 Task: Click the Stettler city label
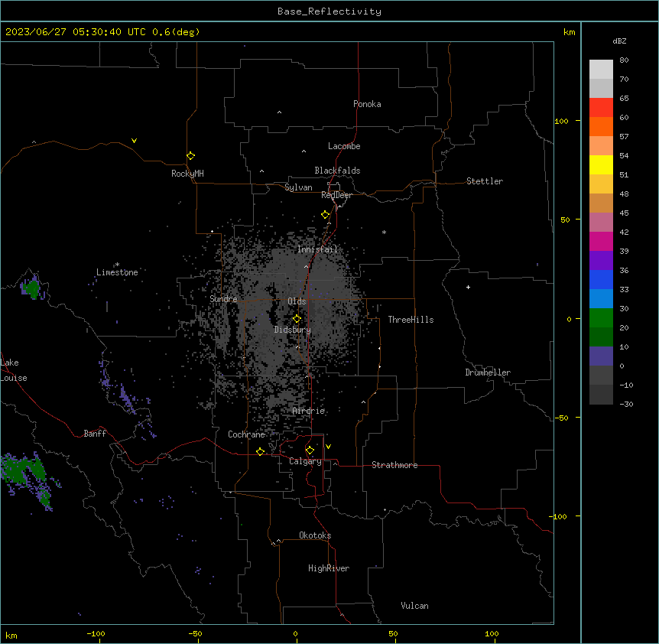pyautogui.click(x=485, y=181)
